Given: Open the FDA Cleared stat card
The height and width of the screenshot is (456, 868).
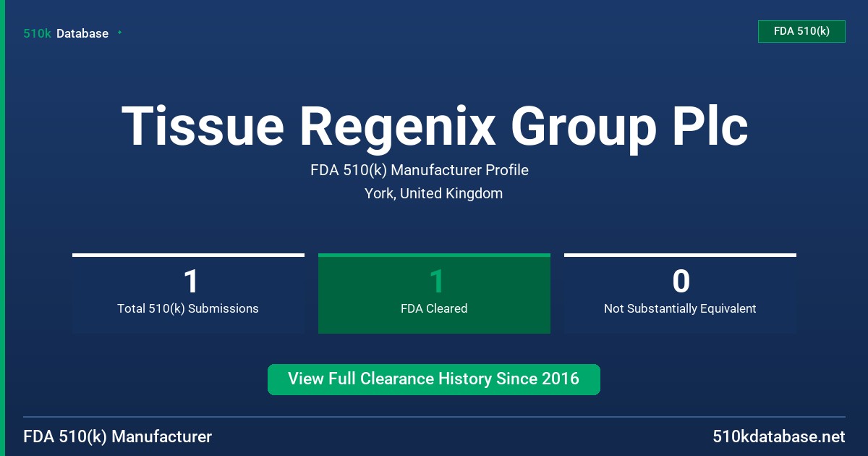Looking at the screenshot, I should (434, 294).
